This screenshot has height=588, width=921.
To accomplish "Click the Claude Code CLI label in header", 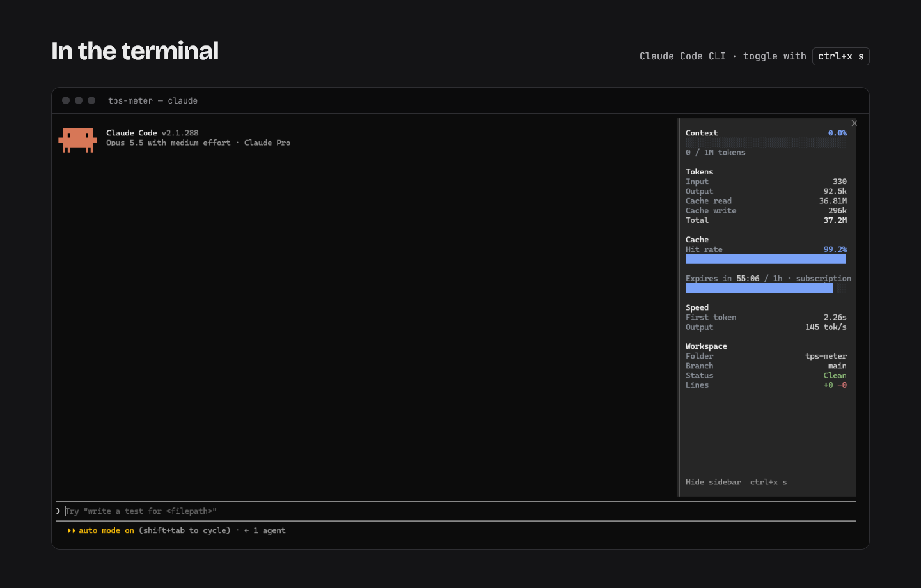I will pyautogui.click(x=682, y=56).
